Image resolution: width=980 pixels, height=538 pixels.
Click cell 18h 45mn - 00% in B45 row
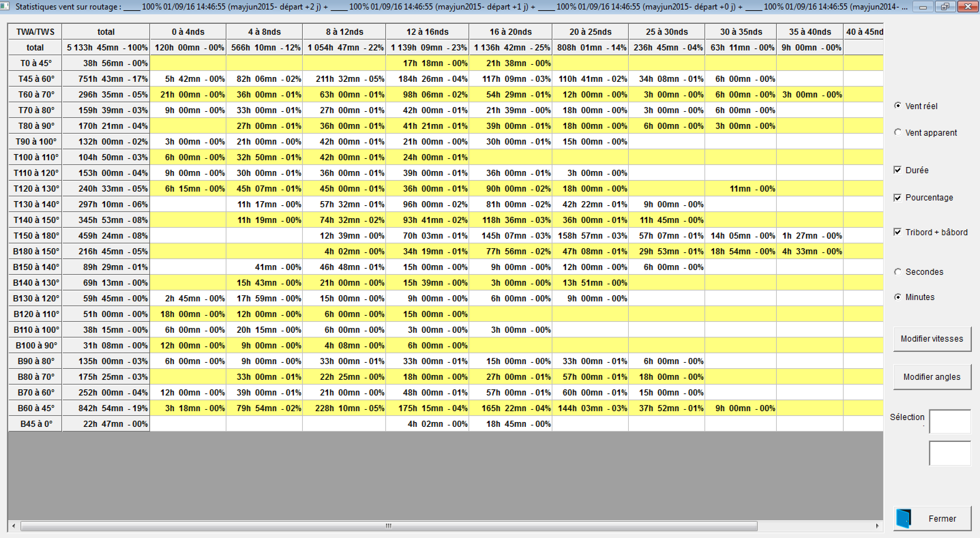[x=510, y=424]
